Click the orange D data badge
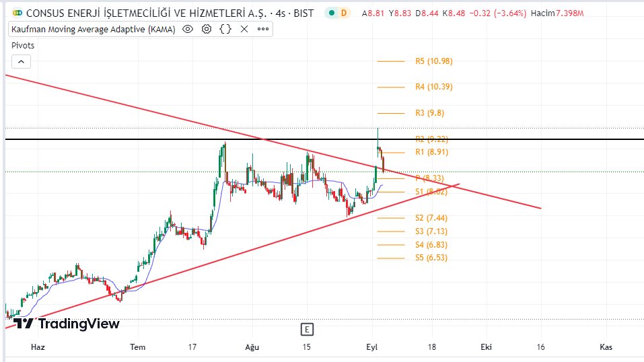 343,13
